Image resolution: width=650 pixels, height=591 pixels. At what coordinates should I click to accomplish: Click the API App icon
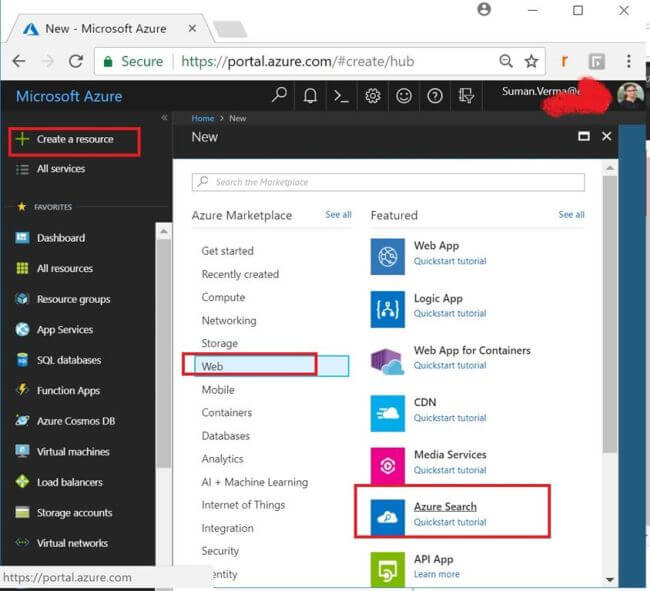click(388, 569)
